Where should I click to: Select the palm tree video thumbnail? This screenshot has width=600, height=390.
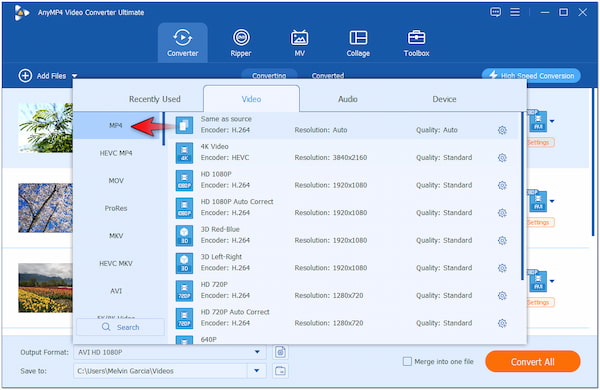tap(45, 128)
